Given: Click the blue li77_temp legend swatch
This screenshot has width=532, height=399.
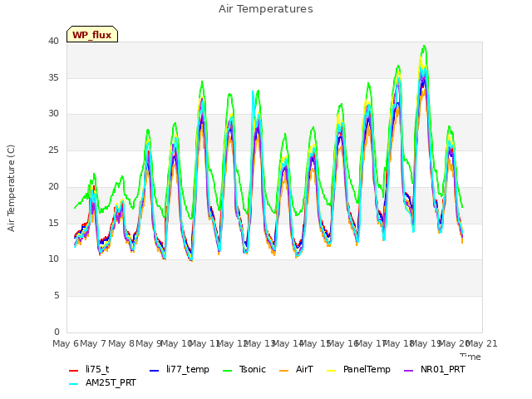Looking at the screenshot, I should [x=155, y=371].
